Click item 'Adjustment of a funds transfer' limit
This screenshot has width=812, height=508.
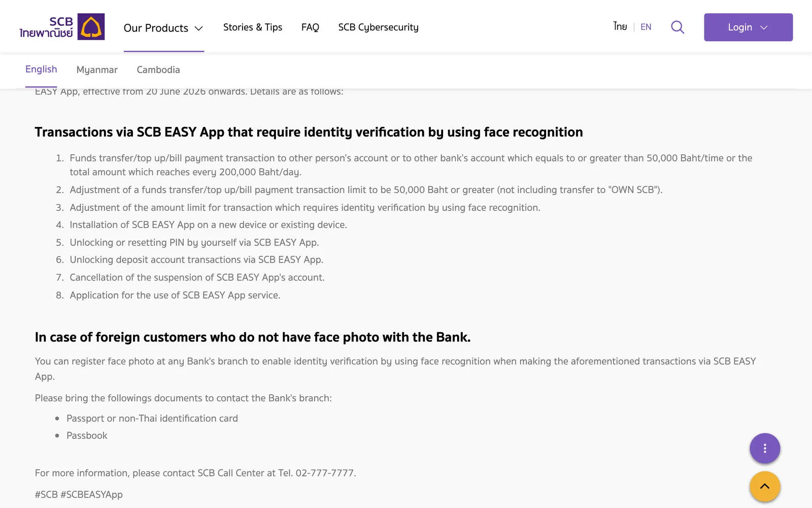(366, 190)
